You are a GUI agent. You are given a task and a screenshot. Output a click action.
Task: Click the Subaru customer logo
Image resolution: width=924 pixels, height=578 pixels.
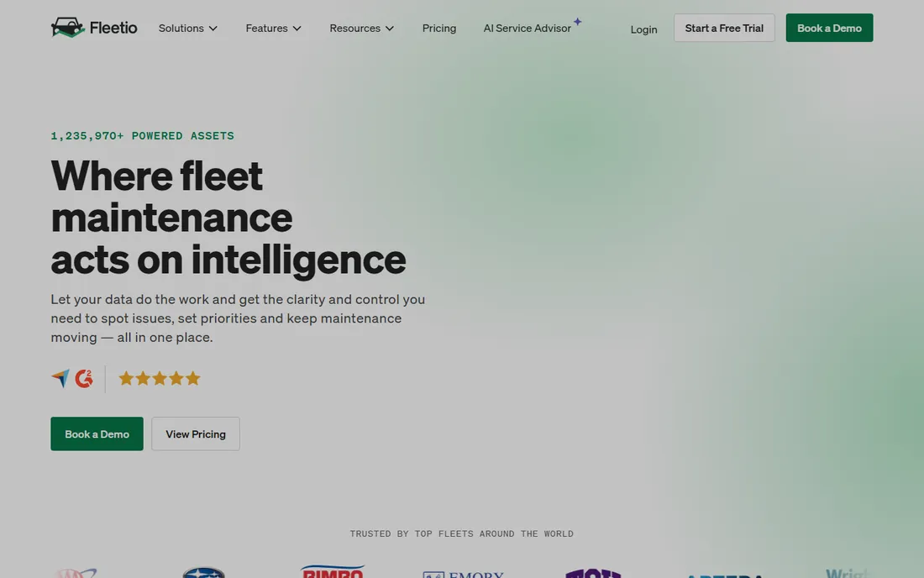coord(203,572)
